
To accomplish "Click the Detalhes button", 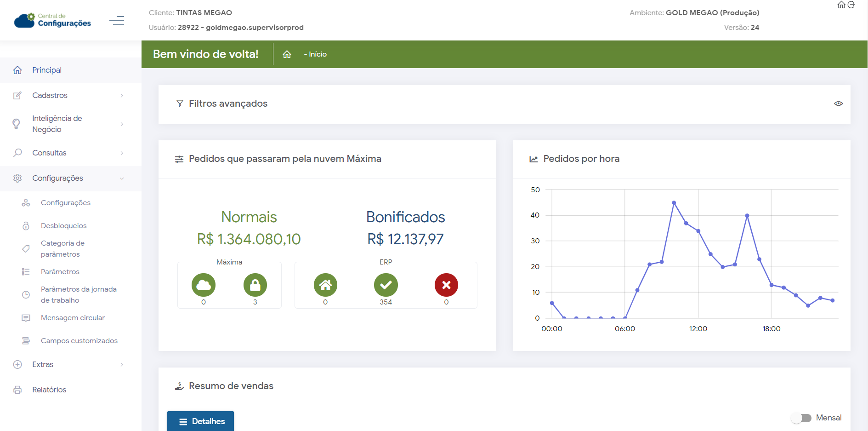I will point(200,421).
